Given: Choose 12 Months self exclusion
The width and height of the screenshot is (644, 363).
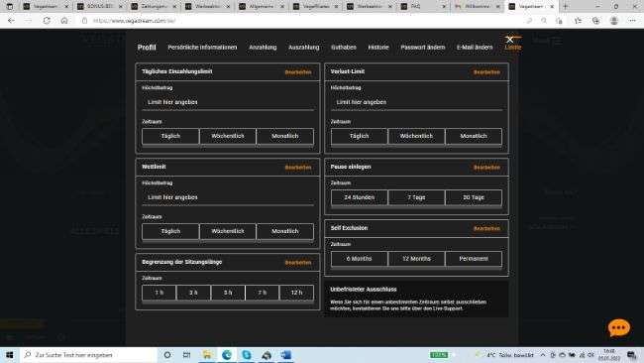Looking at the screenshot, I should [x=416, y=259].
